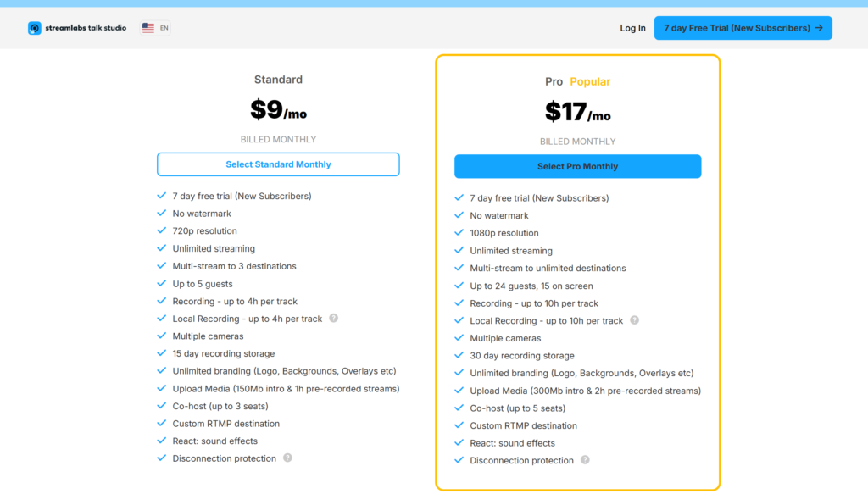Start the 7 day Free Trial
The width and height of the screenshot is (868, 494).
pyautogui.click(x=743, y=27)
